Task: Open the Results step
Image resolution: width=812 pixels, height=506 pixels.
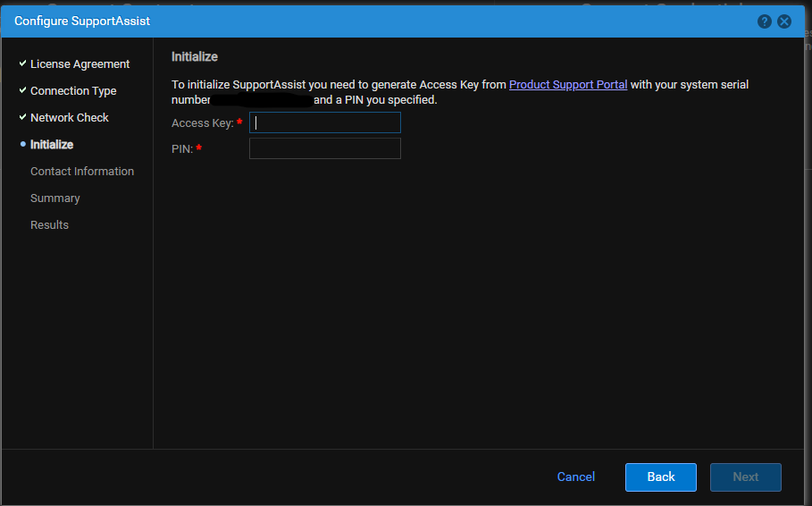Action: coord(49,225)
